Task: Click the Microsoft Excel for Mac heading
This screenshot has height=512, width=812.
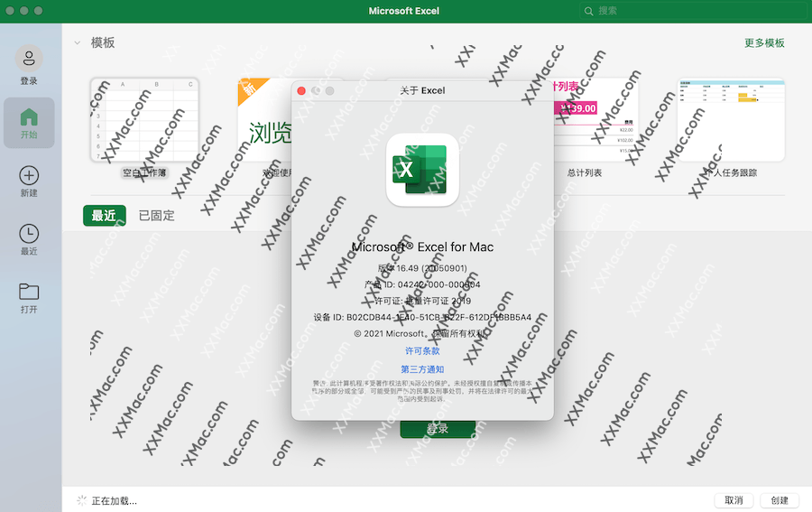Action: [x=422, y=247]
